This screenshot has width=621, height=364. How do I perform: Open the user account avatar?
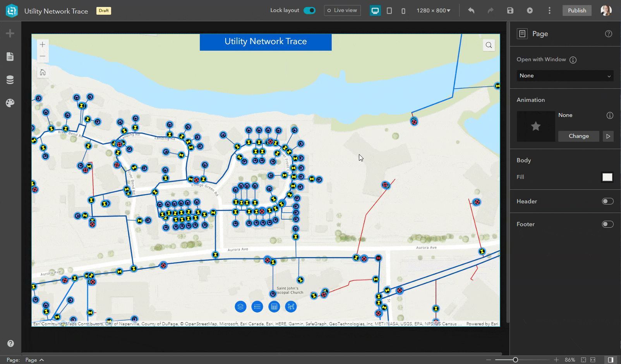(x=606, y=10)
